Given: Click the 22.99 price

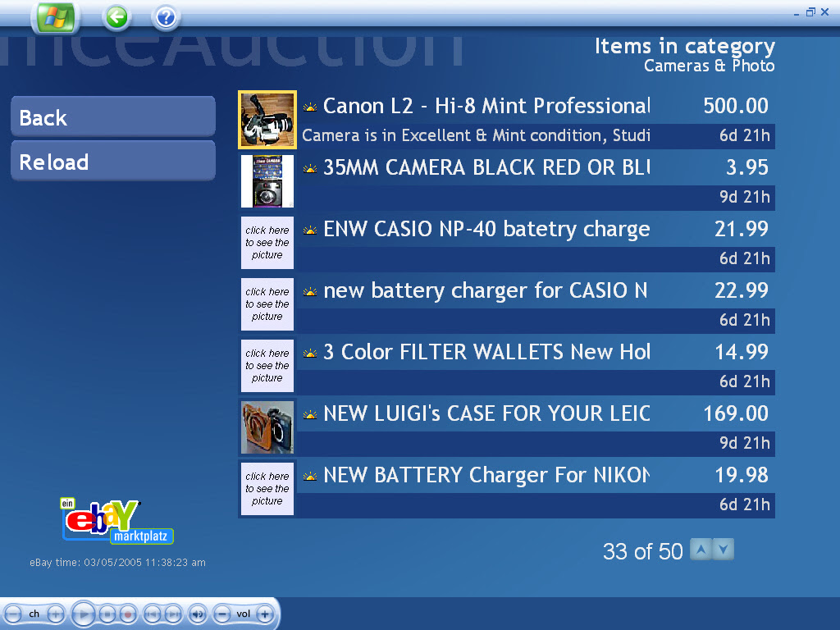Looking at the screenshot, I should click(x=742, y=291).
